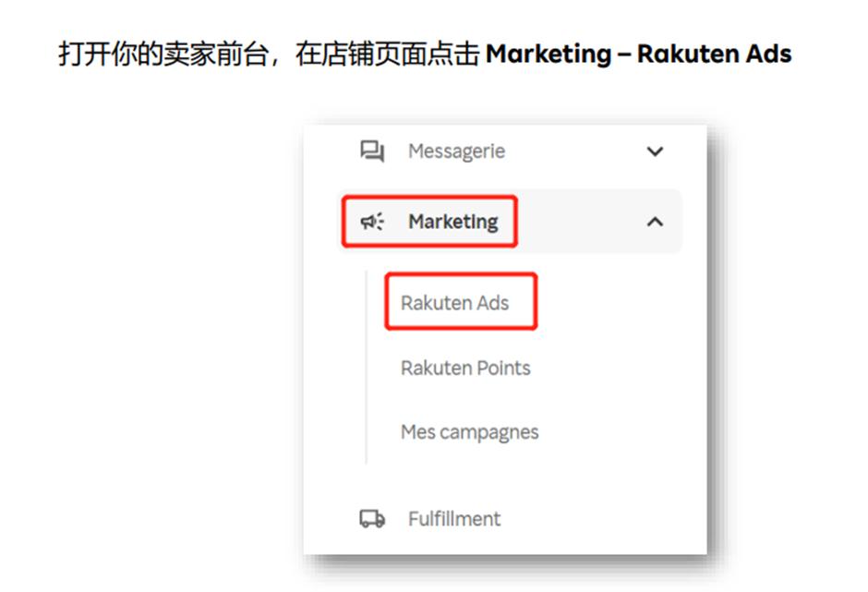
Task: Collapse the Marketing section using the up chevron
Action: [x=655, y=222]
